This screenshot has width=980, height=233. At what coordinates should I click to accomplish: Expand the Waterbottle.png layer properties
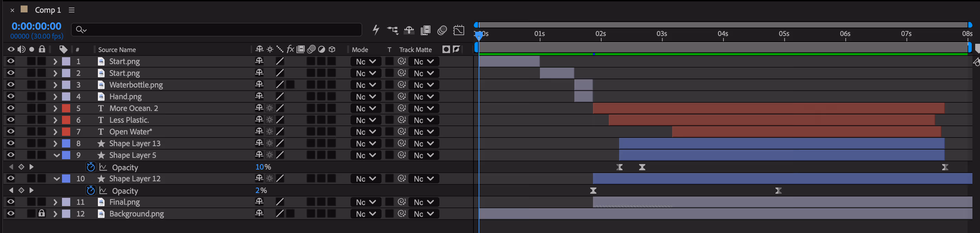(x=55, y=85)
